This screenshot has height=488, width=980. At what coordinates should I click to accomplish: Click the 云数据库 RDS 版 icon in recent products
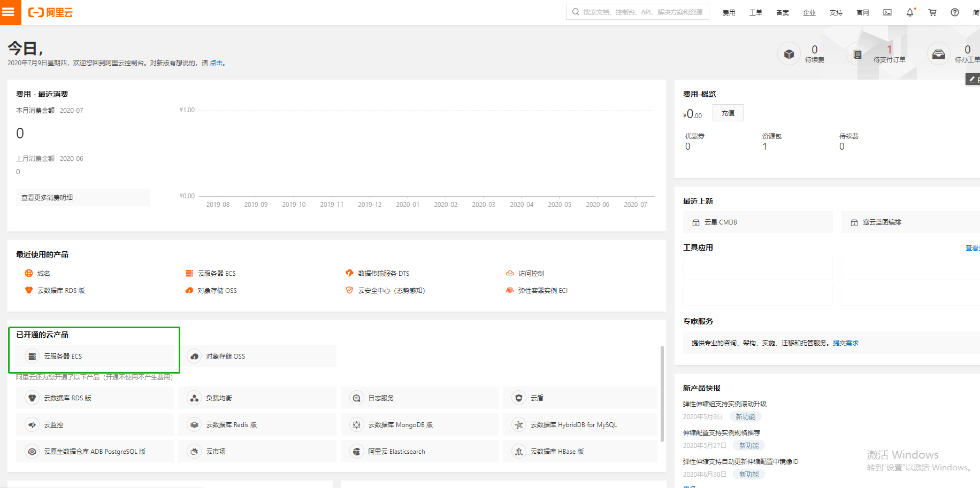pyautogui.click(x=29, y=290)
